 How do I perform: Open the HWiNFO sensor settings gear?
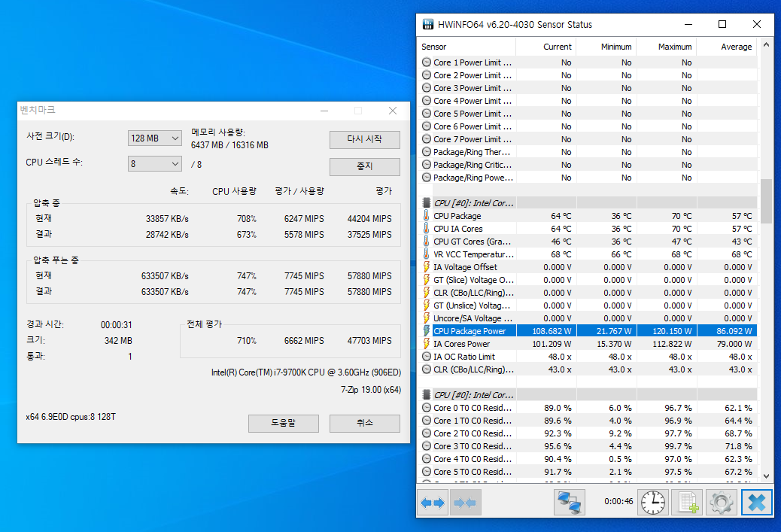(x=722, y=503)
